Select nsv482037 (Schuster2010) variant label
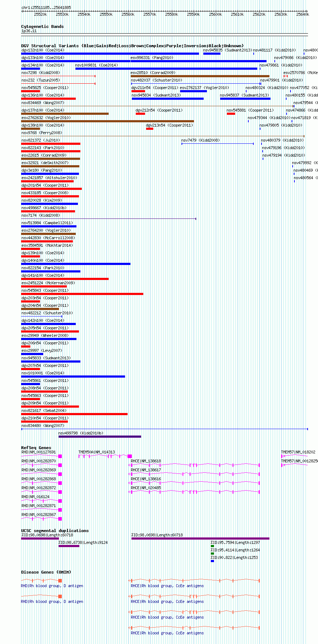318x644 pixels. 156,80
